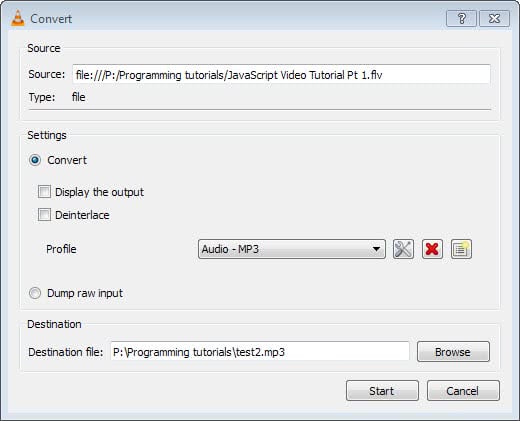This screenshot has height=421, width=520.
Task: Enable the Display the output checkbox
Action: [44, 192]
